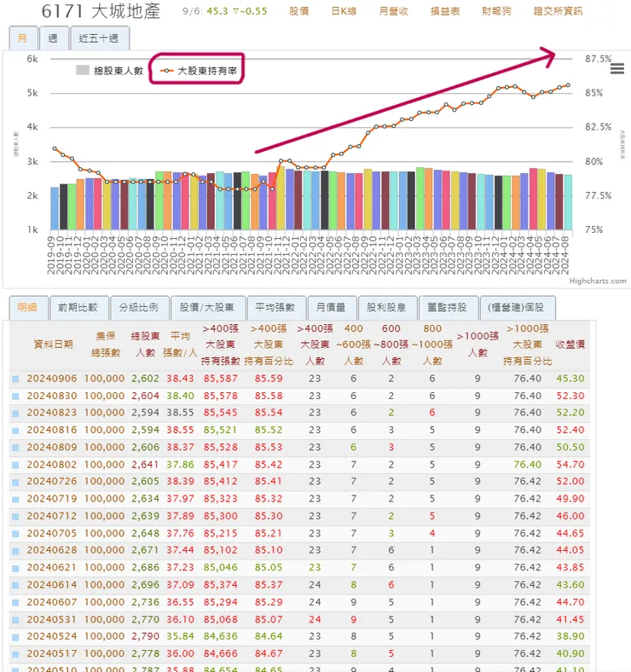The height and width of the screenshot is (672, 631).
Task: Open the Highcharts chart context menu icon
Action: point(617,68)
